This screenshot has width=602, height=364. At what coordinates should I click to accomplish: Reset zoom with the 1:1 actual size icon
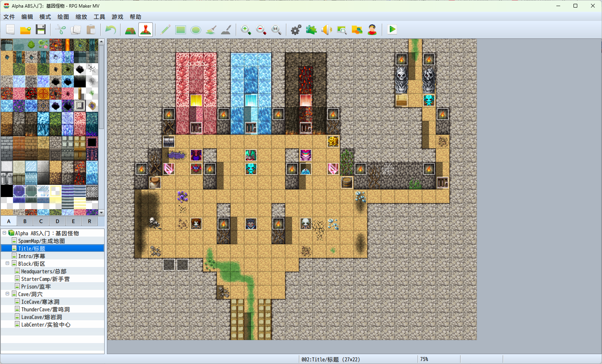(x=276, y=30)
